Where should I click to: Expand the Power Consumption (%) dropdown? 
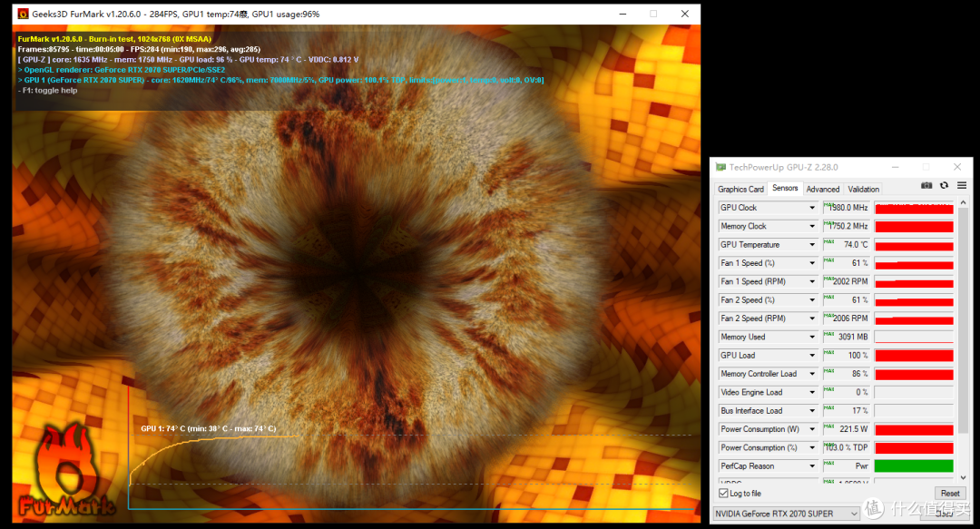[812, 447]
